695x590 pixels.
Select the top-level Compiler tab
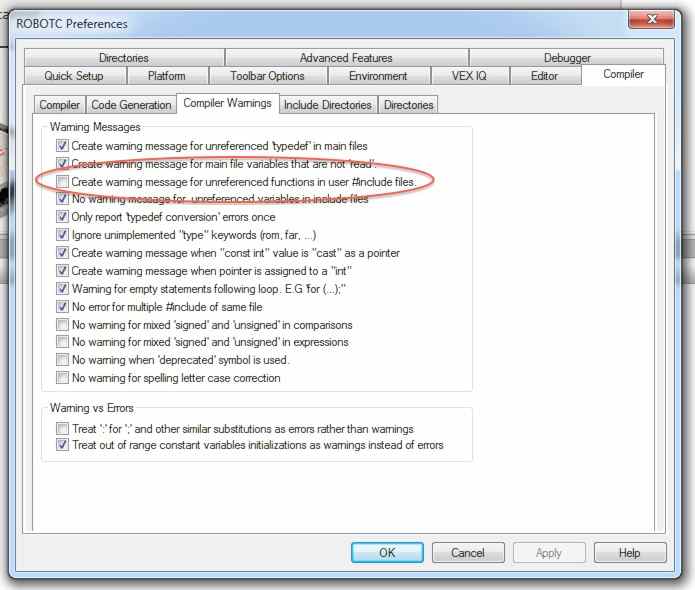623,74
